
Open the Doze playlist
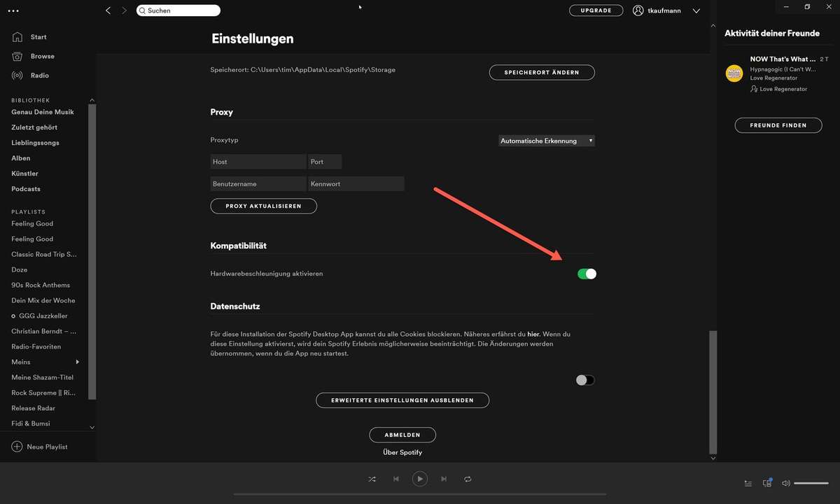[20, 269]
